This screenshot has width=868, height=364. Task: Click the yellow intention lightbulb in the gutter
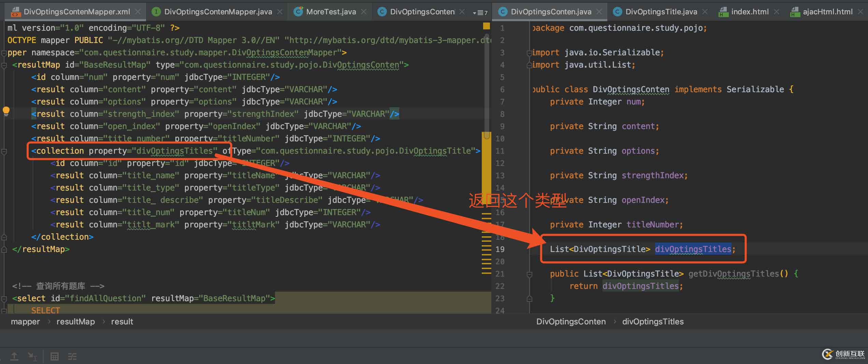pyautogui.click(x=6, y=111)
